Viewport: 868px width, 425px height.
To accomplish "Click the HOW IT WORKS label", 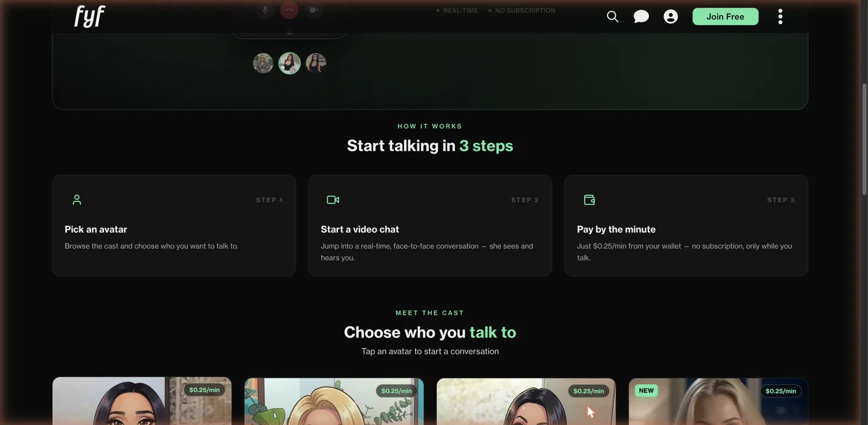I will tap(430, 126).
